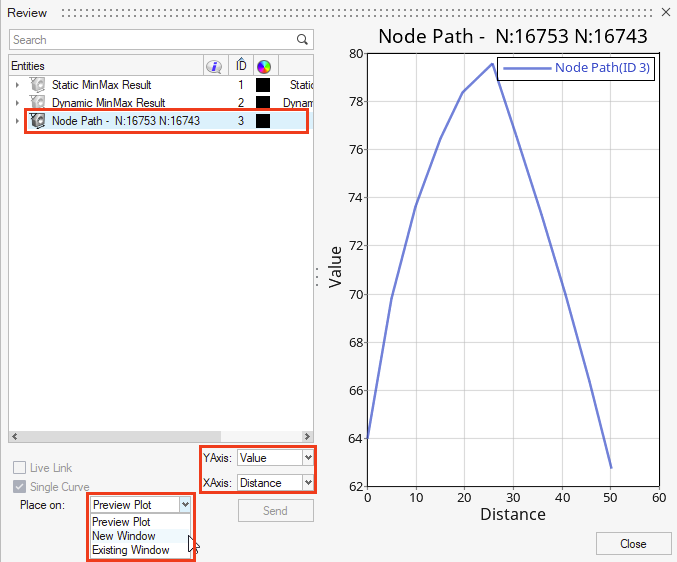The width and height of the screenshot is (677, 562).
Task: Click the horizontal scrollbar right arrow
Action: 307,436
